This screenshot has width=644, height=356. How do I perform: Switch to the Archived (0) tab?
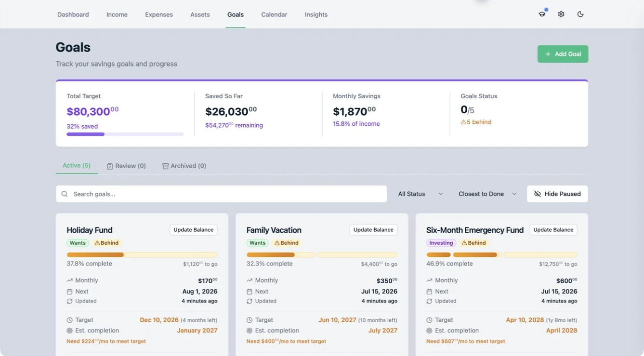point(184,166)
